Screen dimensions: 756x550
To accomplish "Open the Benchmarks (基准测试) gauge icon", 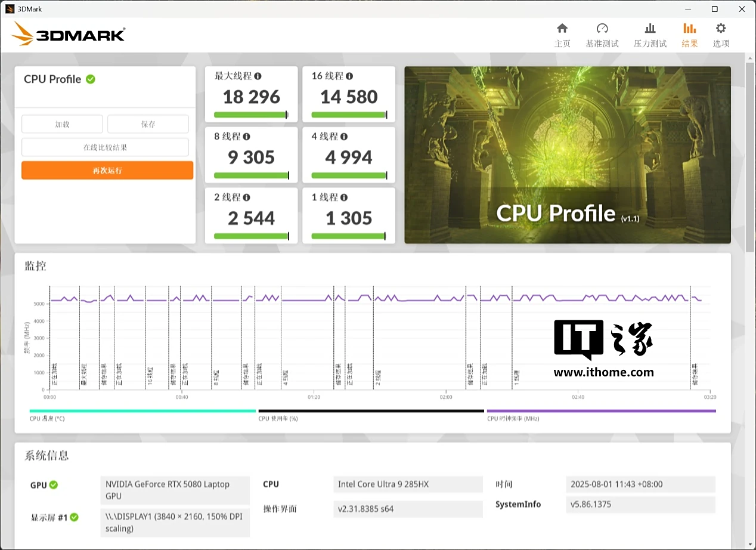I will click(x=602, y=29).
